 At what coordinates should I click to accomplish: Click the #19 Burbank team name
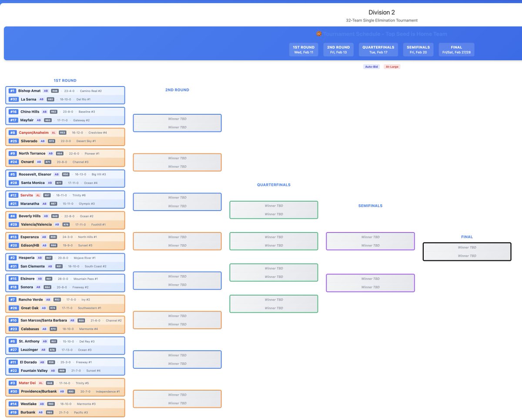28,412
